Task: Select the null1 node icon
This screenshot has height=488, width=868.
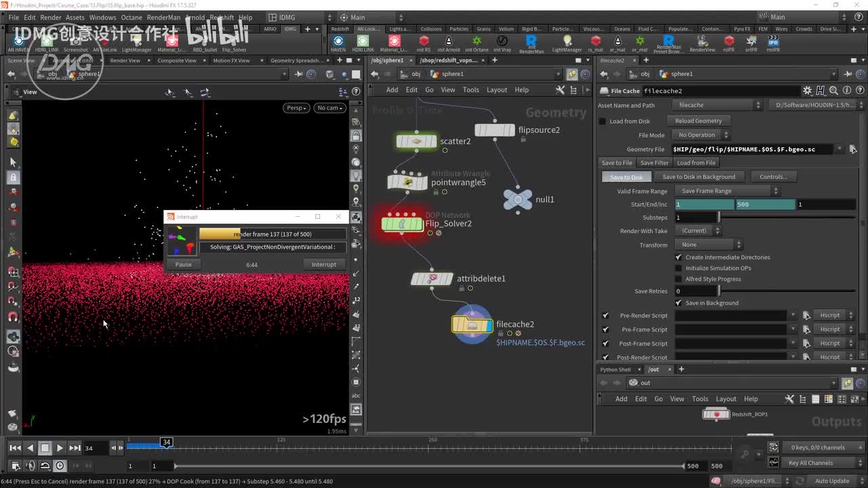Action: (x=518, y=199)
